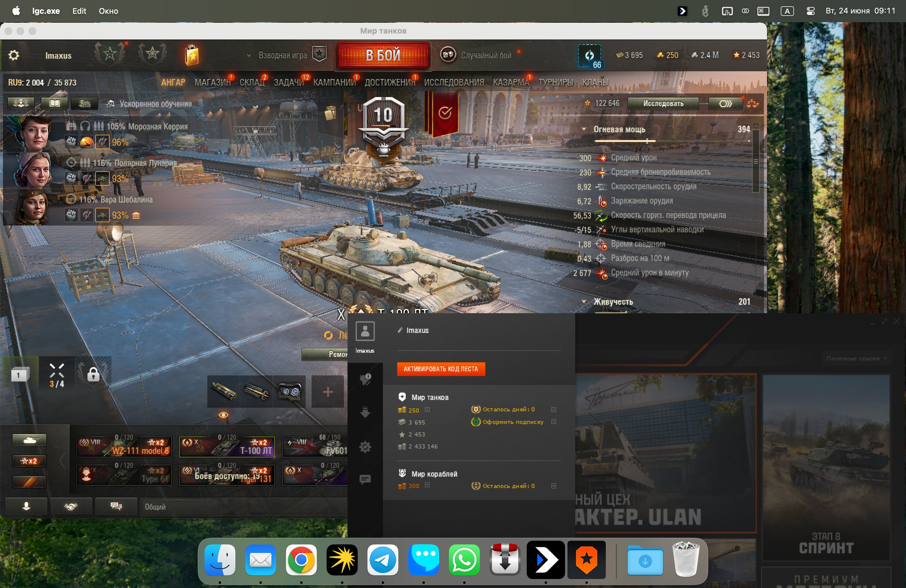The height and width of the screenshot is (588, 906).
Task: Collapse the Живучесть section
Action: point(584,301)
